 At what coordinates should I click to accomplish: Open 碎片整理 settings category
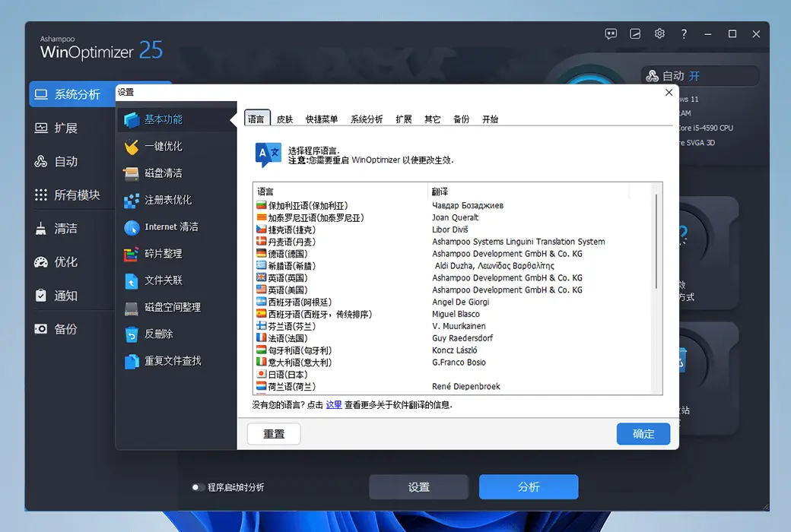pos(176,254)
